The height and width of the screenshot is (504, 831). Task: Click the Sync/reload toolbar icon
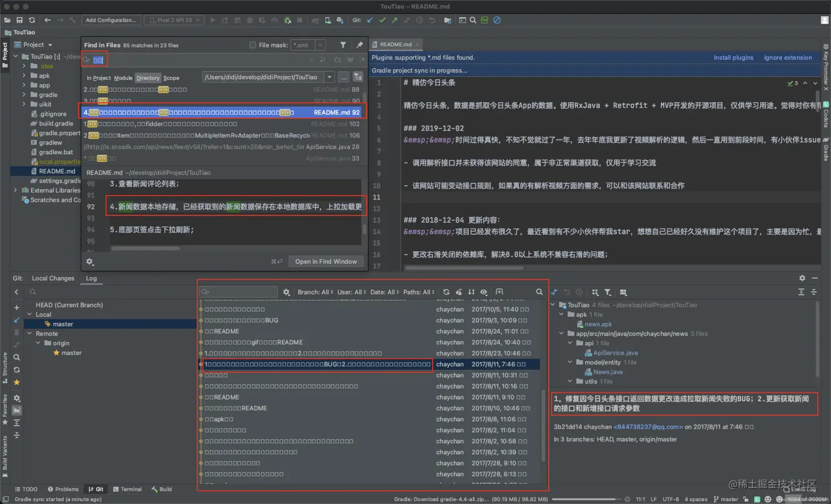pos(32,20)
